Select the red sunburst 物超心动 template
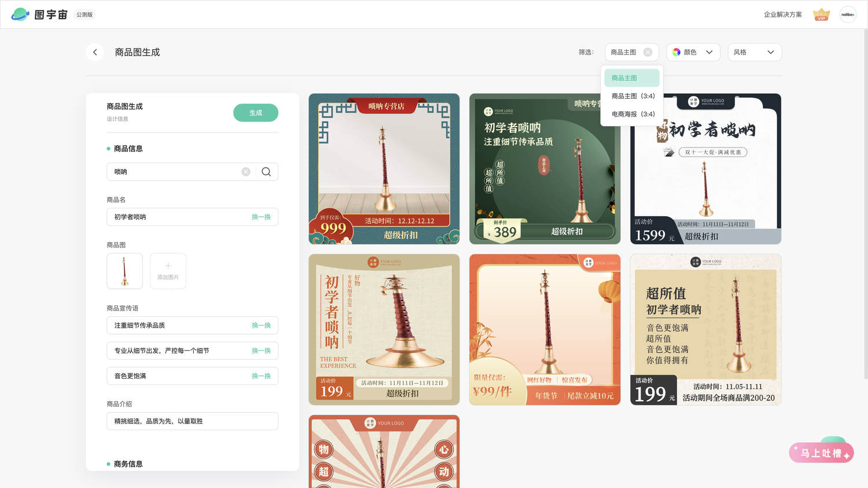868x488 pixels. point(384,452)
